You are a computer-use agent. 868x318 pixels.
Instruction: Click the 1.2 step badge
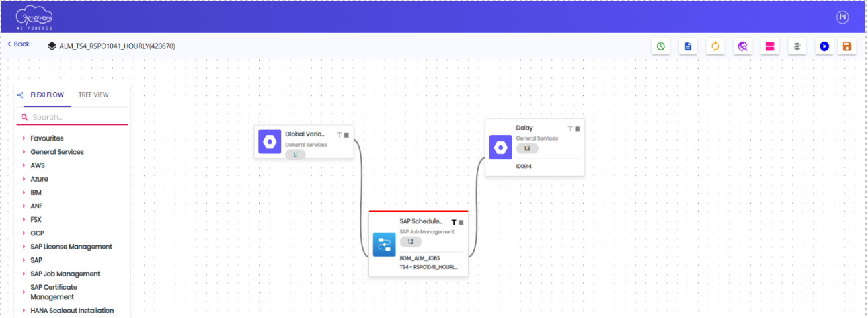[x=410, y=241]
